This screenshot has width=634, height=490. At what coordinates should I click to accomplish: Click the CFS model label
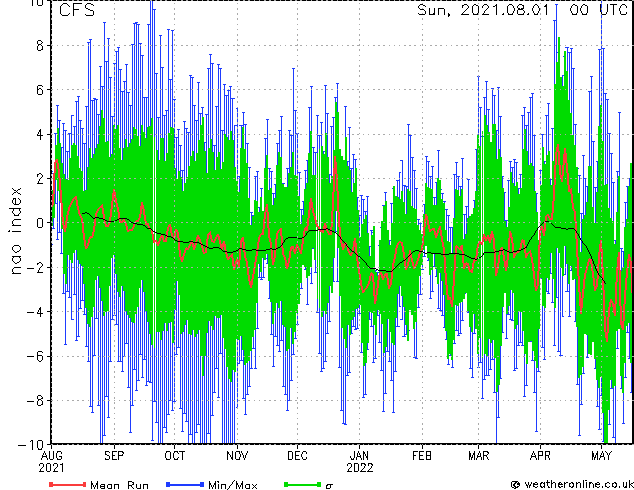[77, 10]
